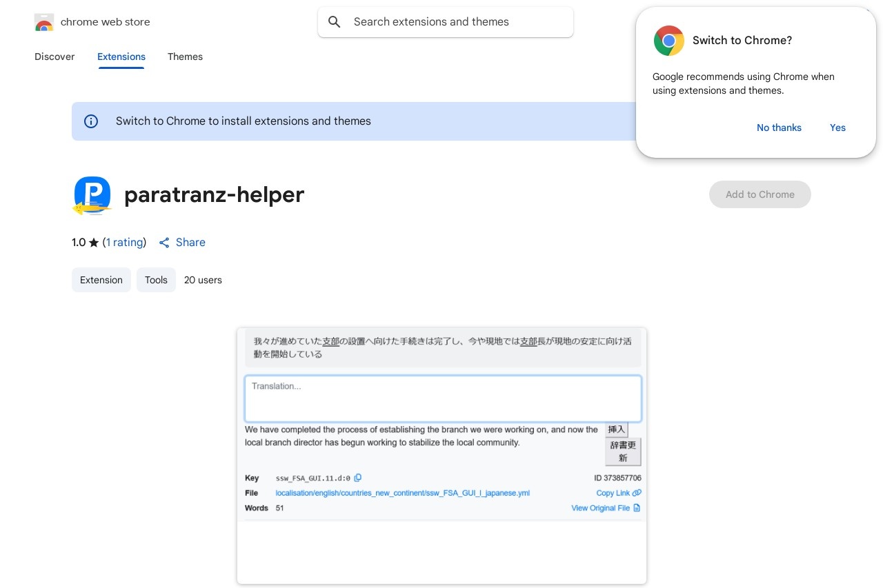Click the info icon in blue banner
Viewport: 883px width, 588px height.
[x=91, y=121]
